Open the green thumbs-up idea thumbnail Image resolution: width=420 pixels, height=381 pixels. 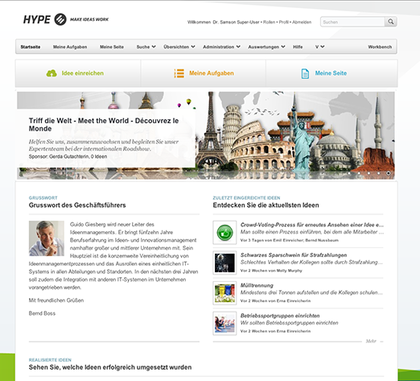225,232
